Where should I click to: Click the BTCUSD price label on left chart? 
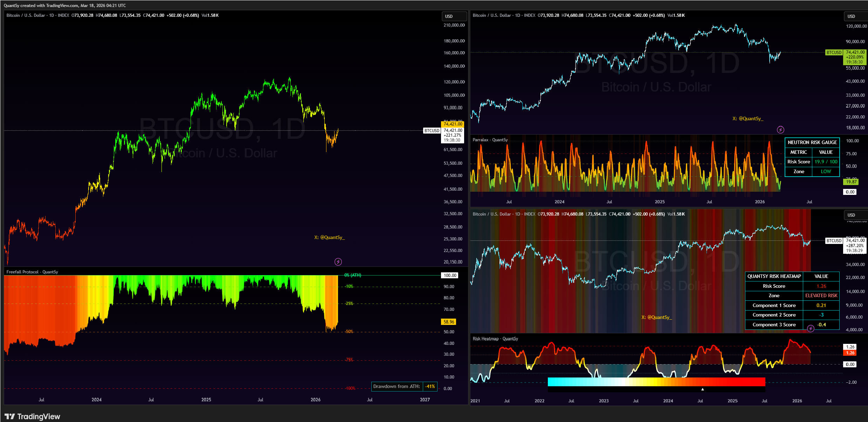pyautogui.click(x=432, y=130)
